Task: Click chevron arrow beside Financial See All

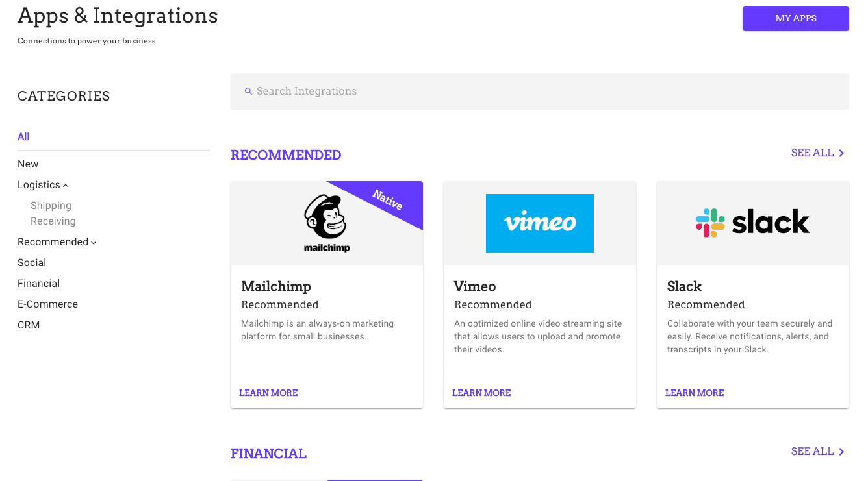Action: (841, 452)
